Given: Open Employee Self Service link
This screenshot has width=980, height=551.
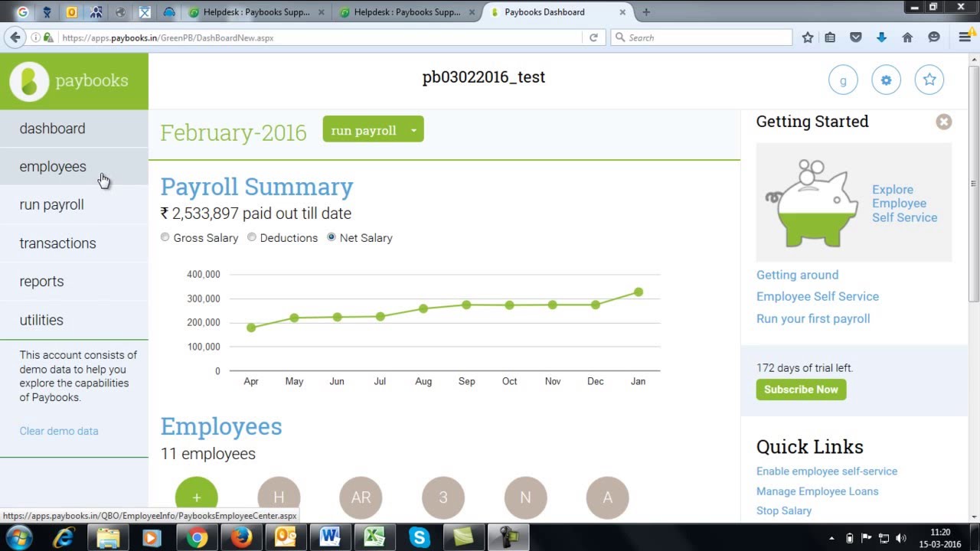Looking at the screenshot, I should pos(818,296).
